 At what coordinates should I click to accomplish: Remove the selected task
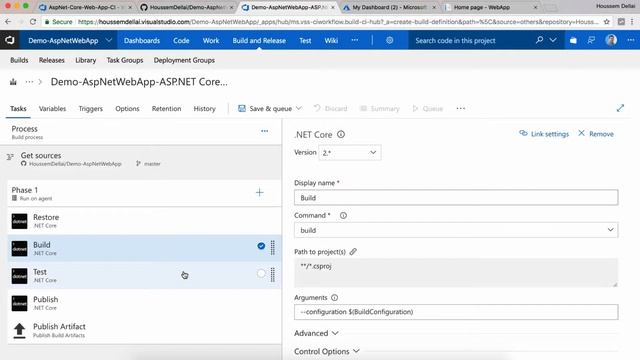coord(596,134)
